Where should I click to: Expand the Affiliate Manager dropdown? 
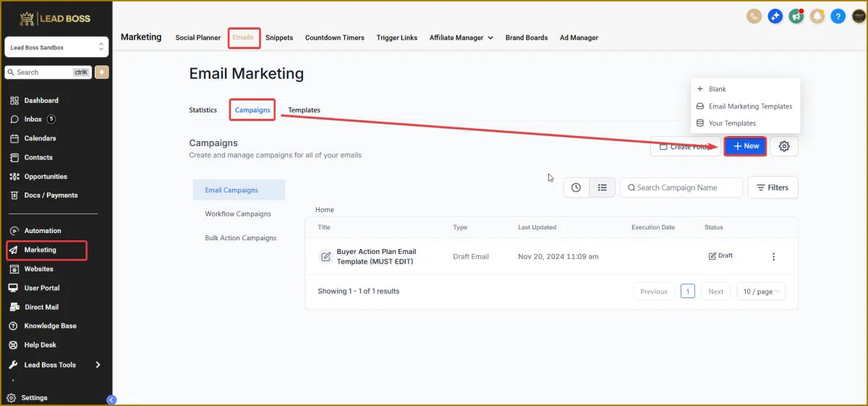pos(461,38)
